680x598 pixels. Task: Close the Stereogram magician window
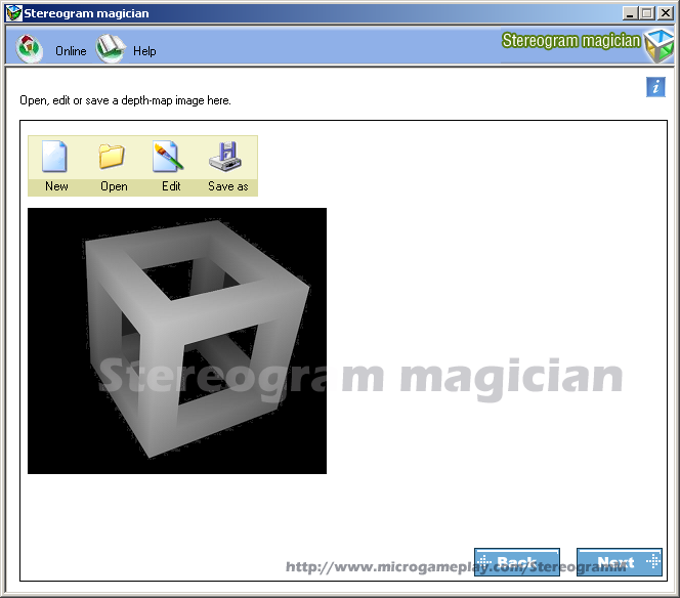(666, 13)
